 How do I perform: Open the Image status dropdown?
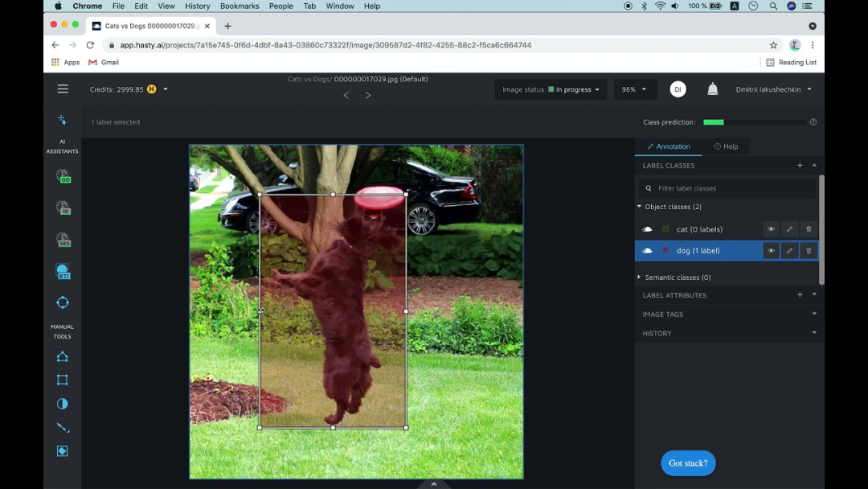click(551, 89)
